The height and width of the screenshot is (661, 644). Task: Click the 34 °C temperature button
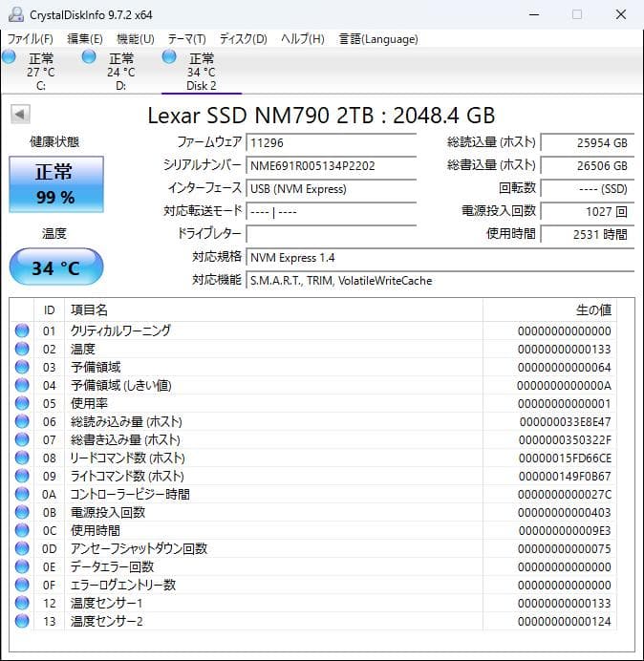tap(56, 267)
